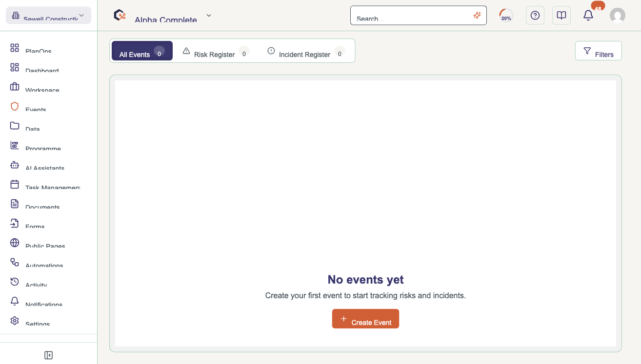Click the Alpha Complete project logo
641x364 pixels.
click(x=120, y=15)
